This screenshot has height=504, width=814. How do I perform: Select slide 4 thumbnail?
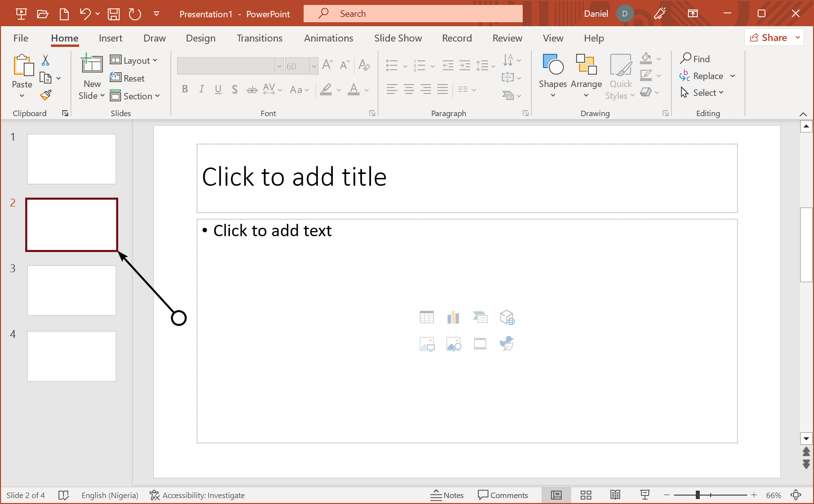click(x=71, y=356)
